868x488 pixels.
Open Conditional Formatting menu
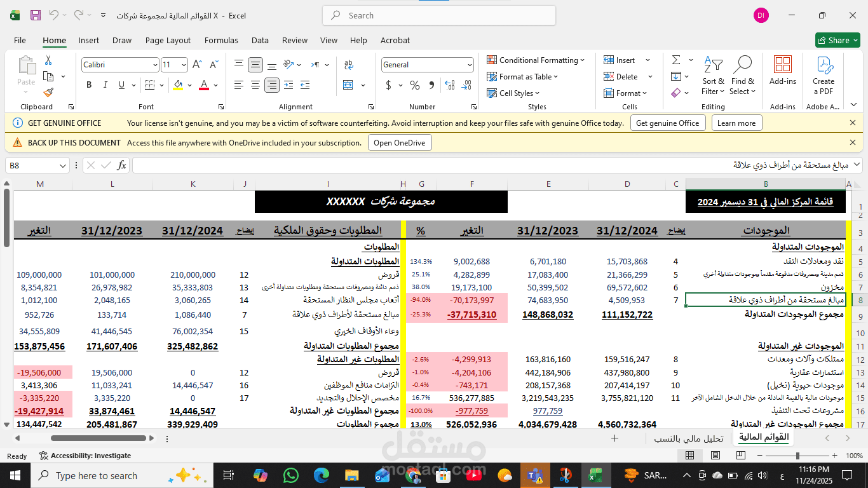click(536, 60)
